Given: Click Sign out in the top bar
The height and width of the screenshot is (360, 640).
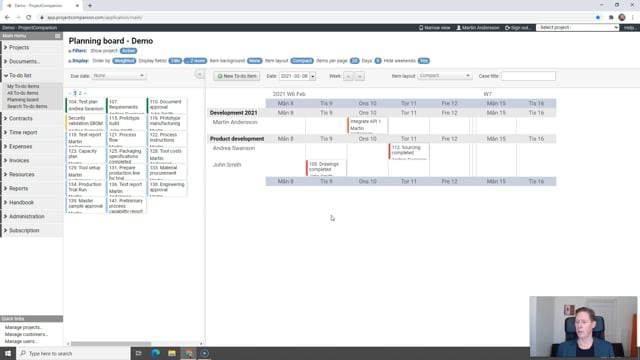Looking at the screenshot, I should pyautogui.click(x=518, y=28).
